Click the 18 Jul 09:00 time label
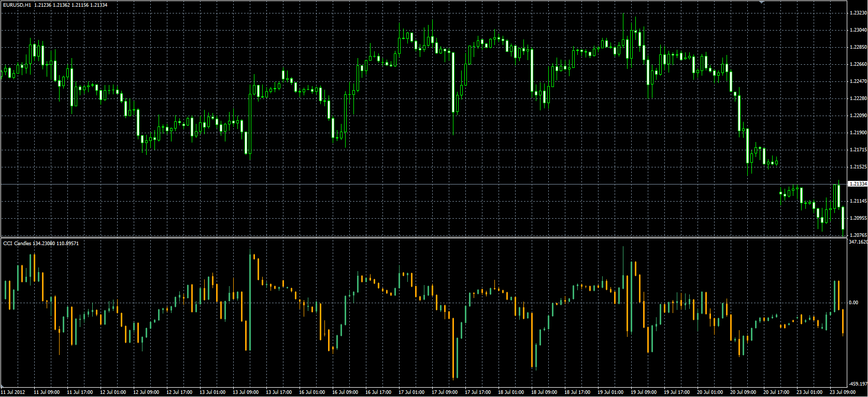This screenshot has height=397, width=868. coord(544,392)
